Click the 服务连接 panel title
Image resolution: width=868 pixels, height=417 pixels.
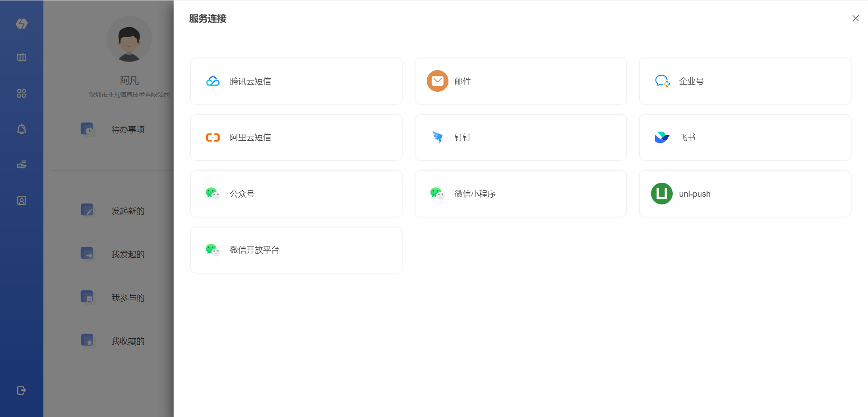(x=208, y=19)
